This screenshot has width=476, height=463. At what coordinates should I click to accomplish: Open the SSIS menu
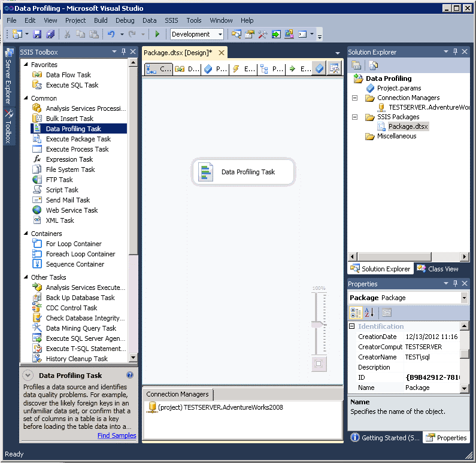pyautogui.click(x=171, y=20)
